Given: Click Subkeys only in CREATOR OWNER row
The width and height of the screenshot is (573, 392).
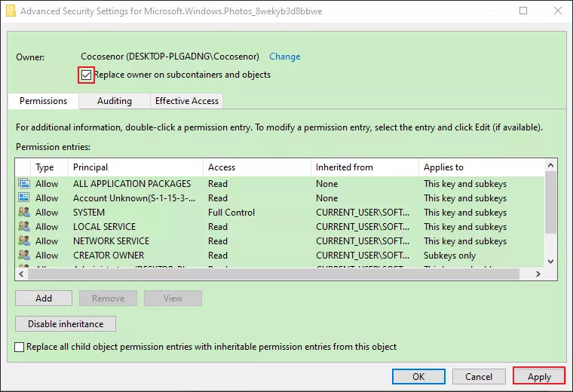Looking at the screenshot, I should (449, 255).
